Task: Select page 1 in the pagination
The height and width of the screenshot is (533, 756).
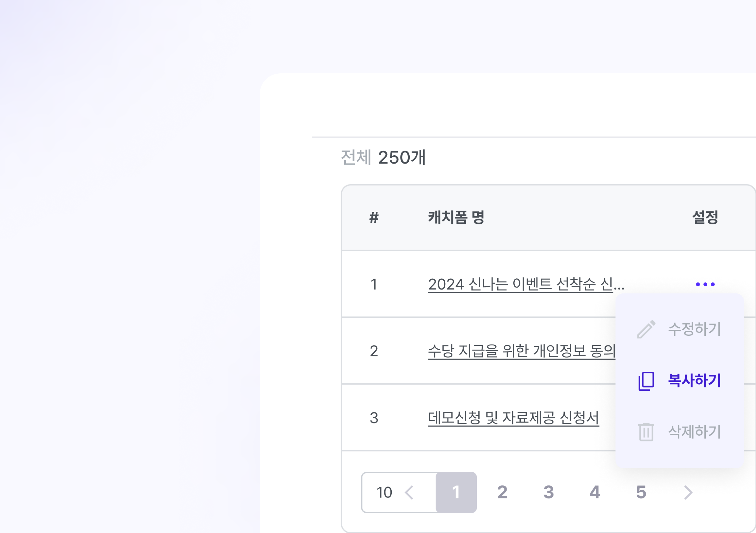Action: [x=456, y=492]
